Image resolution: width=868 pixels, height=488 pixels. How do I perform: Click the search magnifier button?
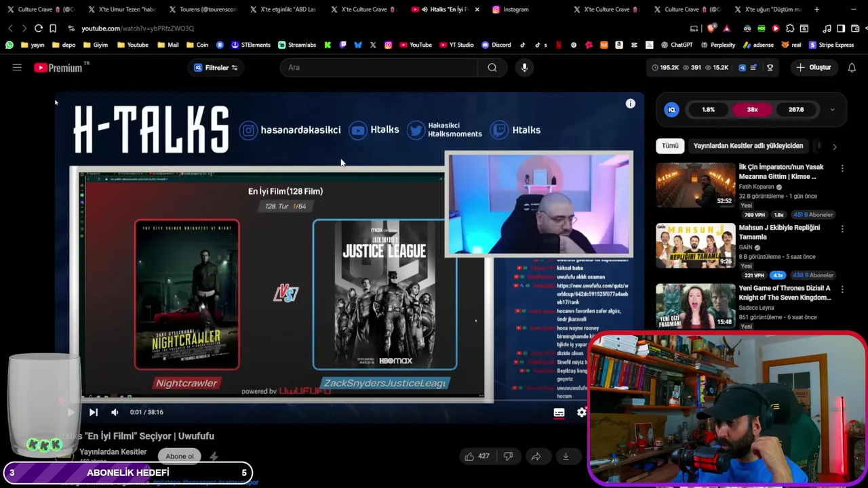click(x=492, y=67)
